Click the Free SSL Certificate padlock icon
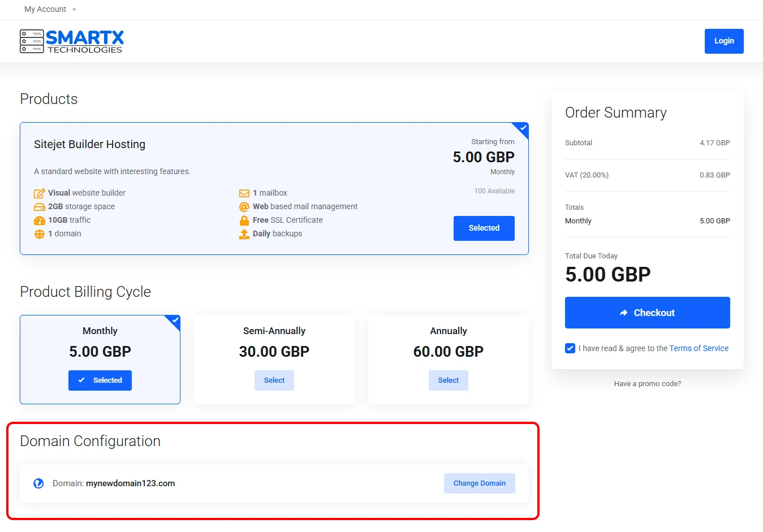This screenshot has width=763, height=532. [244, 220]
